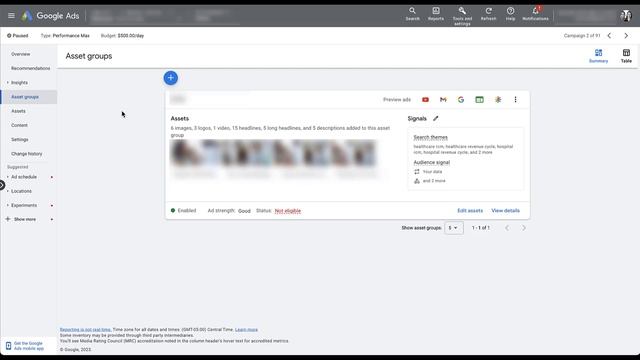Open the Audience signal link
The image size is (640, 360).
[x=431, y=162]
